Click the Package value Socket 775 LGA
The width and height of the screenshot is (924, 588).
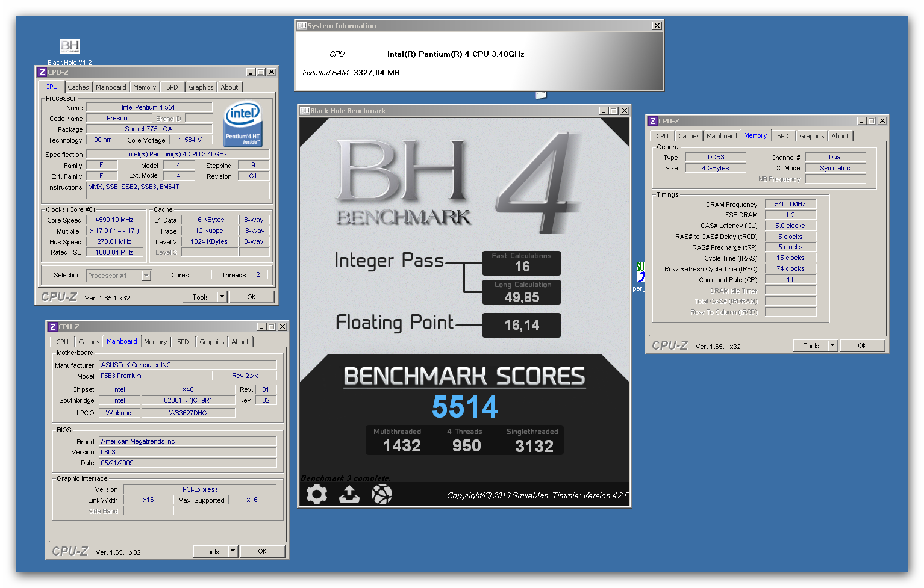point(149,129)
